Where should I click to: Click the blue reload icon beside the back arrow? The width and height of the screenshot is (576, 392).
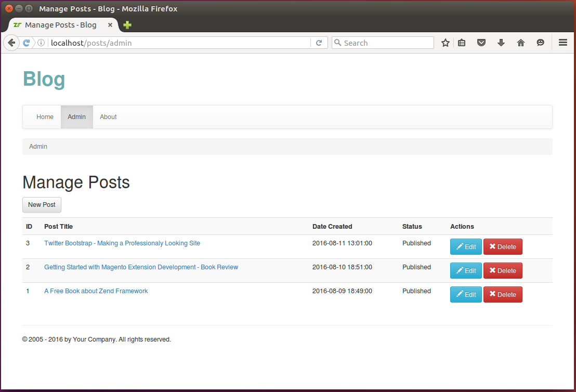coord(26,43)
